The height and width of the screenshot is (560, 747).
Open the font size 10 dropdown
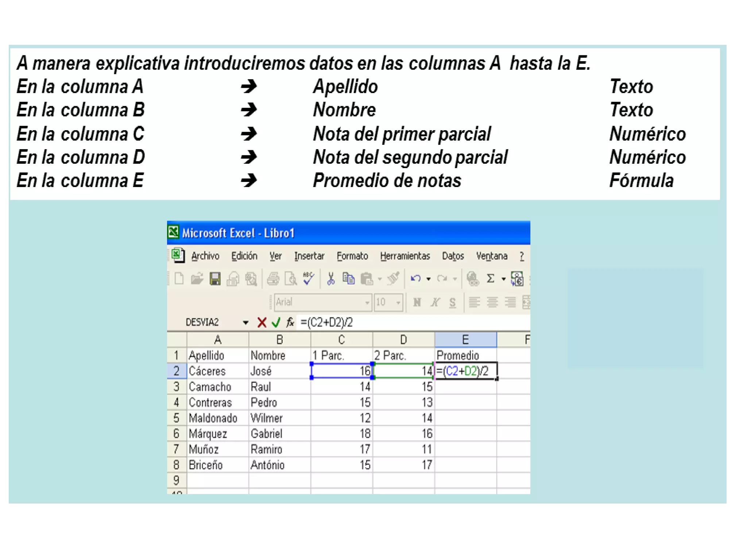[398, 303]
